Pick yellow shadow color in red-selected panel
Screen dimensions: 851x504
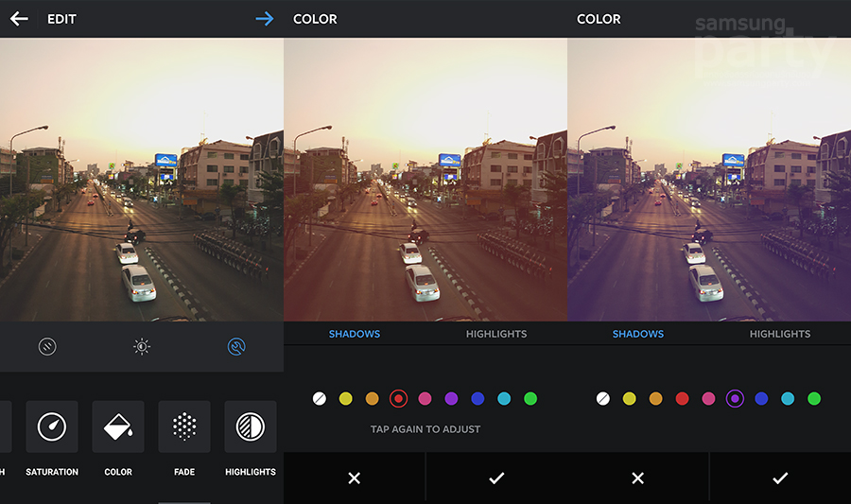point(345,399)
